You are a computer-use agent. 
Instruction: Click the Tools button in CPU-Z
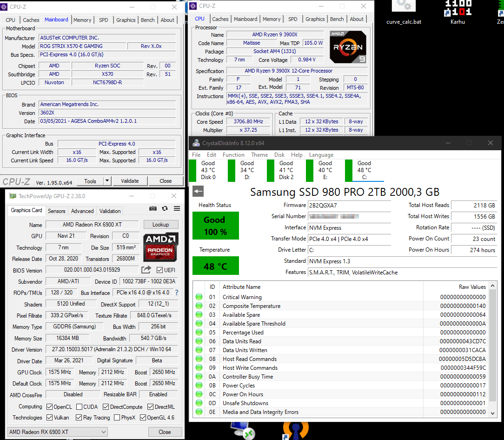pyautogui.click(x=90, y=181)
